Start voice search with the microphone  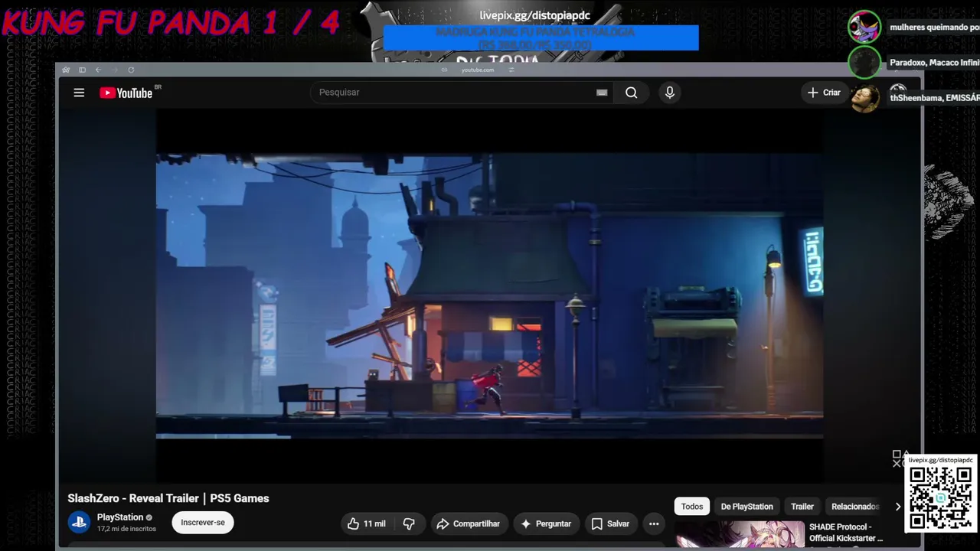coord(670,93)
